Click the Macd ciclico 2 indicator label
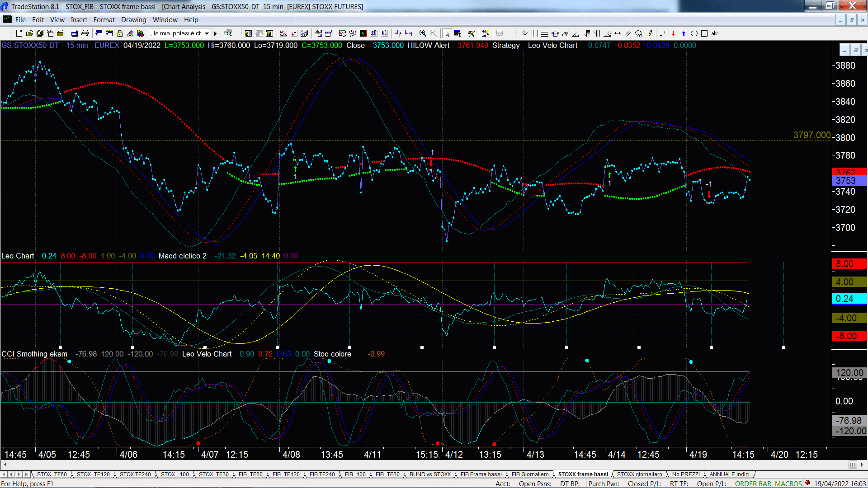 [x=183, y=256]
